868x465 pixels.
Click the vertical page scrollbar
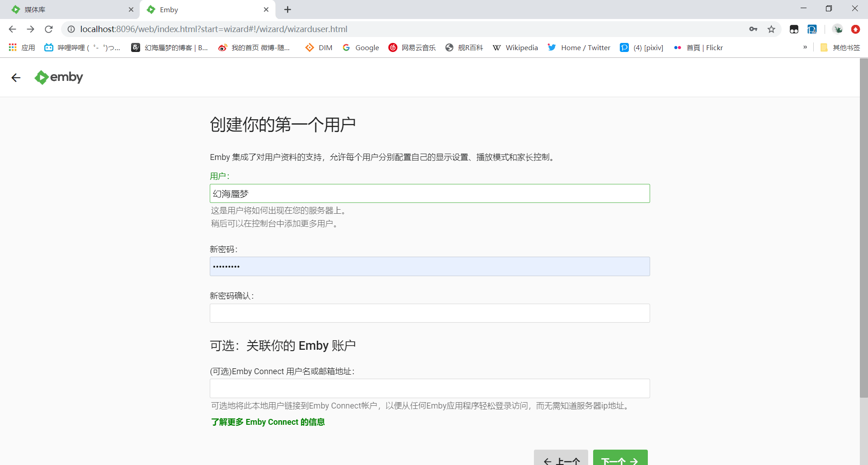click(863, 228)
